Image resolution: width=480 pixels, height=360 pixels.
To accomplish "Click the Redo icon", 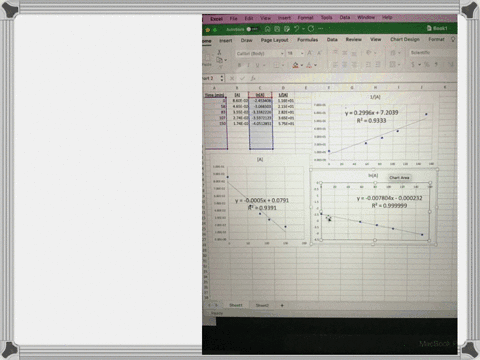I will tap(311, 29).
